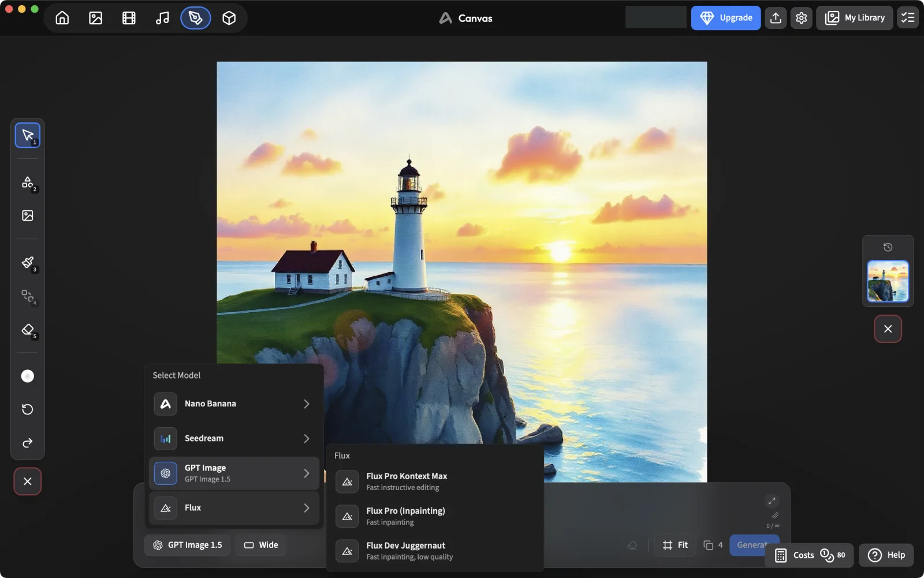Select the shapes tool
Image resolution: width=924 pixels, height=578 pixels.
[x=28, y=183]
